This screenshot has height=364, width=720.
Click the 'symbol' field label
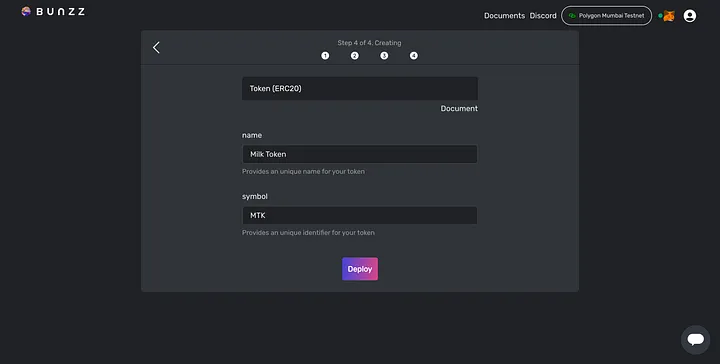point(255,196)
